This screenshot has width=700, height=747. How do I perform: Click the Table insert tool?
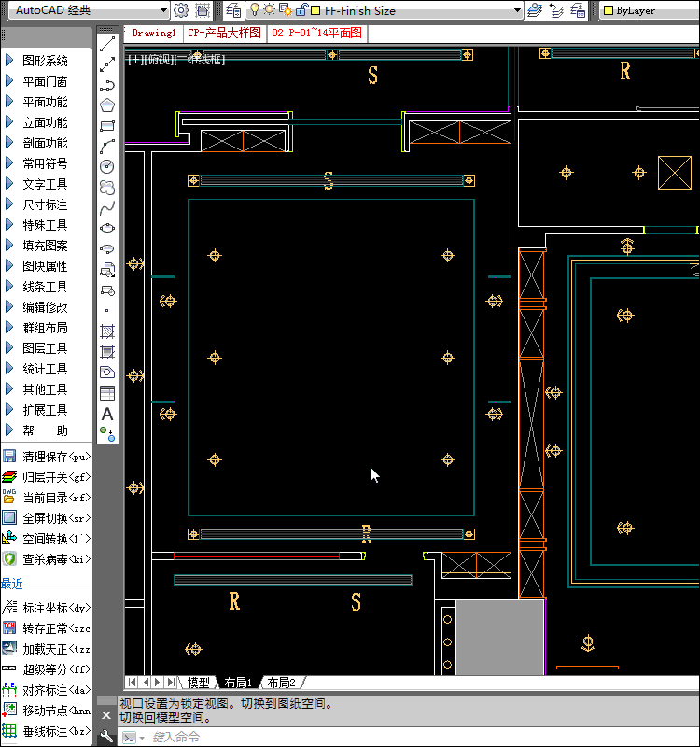(x=107, y=393)
